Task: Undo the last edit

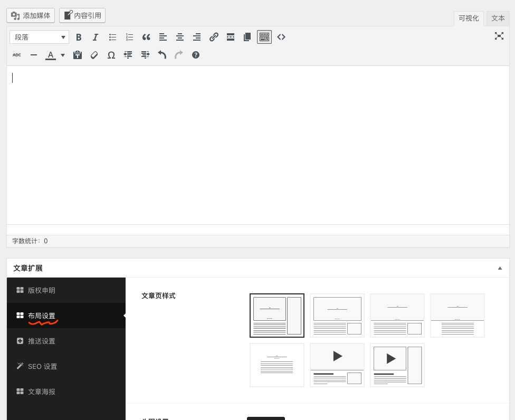Action: pyautogui.click(x=162, y=55)
